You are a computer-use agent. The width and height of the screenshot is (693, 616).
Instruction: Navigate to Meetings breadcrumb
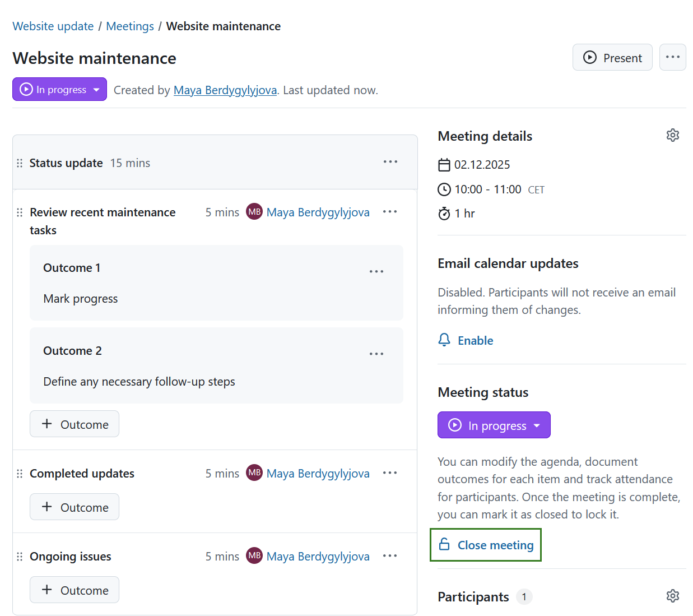click(130, 26)
